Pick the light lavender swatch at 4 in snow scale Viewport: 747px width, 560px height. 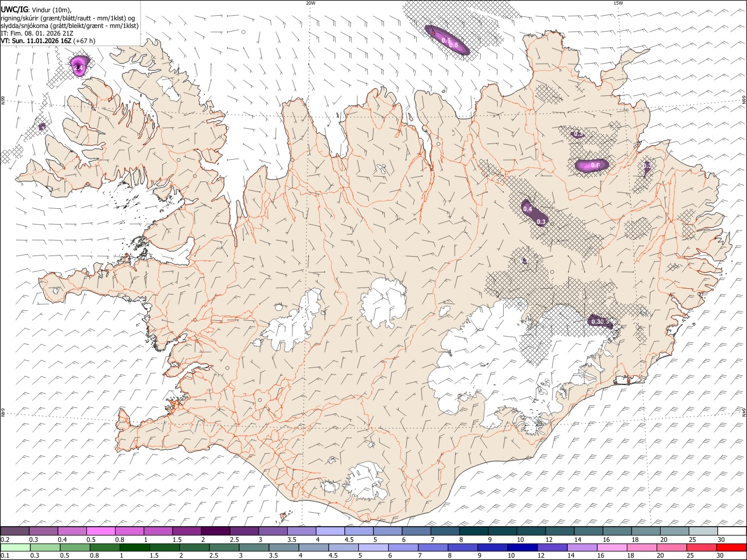330,531
